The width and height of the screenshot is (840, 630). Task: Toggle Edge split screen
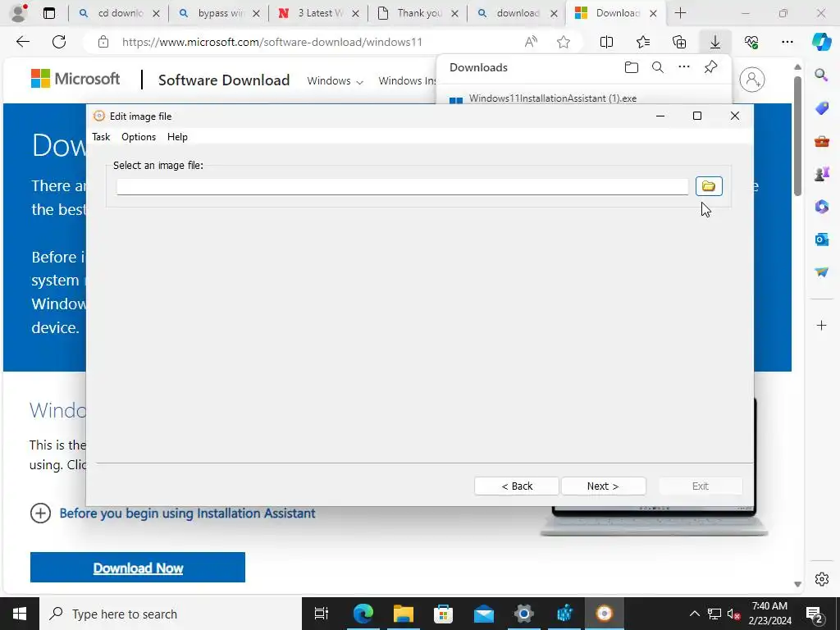(606, 42)
